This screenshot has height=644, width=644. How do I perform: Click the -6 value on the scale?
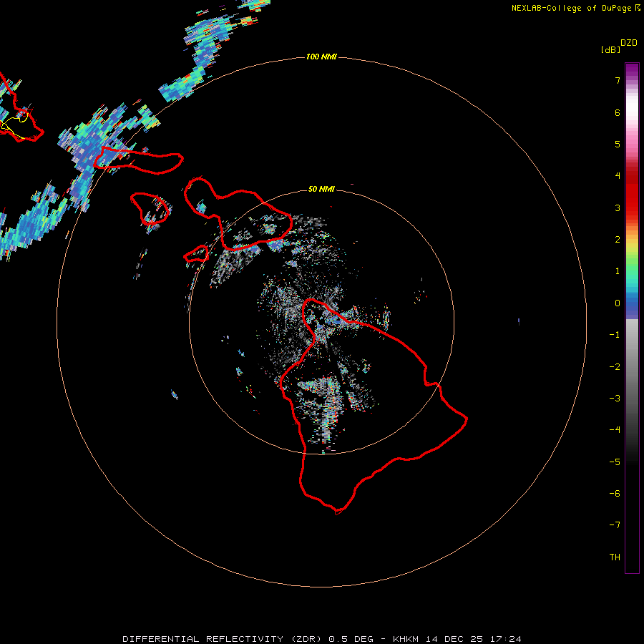coord(615,494)
